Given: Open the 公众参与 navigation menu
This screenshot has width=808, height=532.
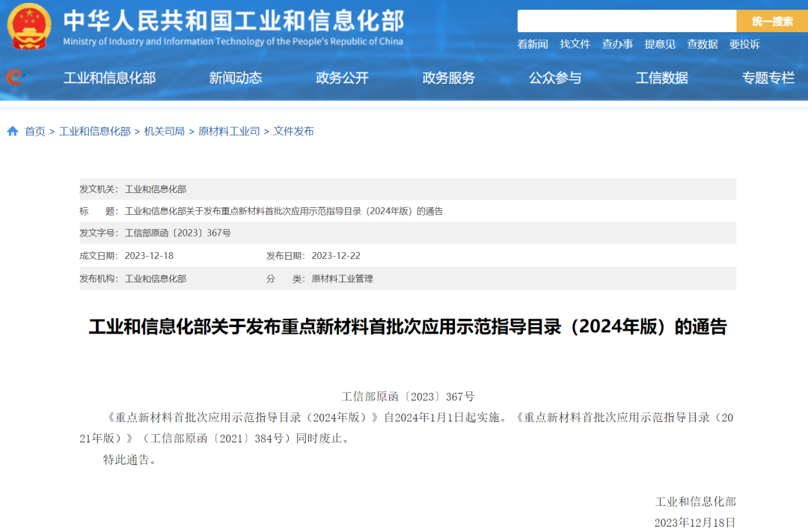Looking at the screenshot, I should coord(555,78).
